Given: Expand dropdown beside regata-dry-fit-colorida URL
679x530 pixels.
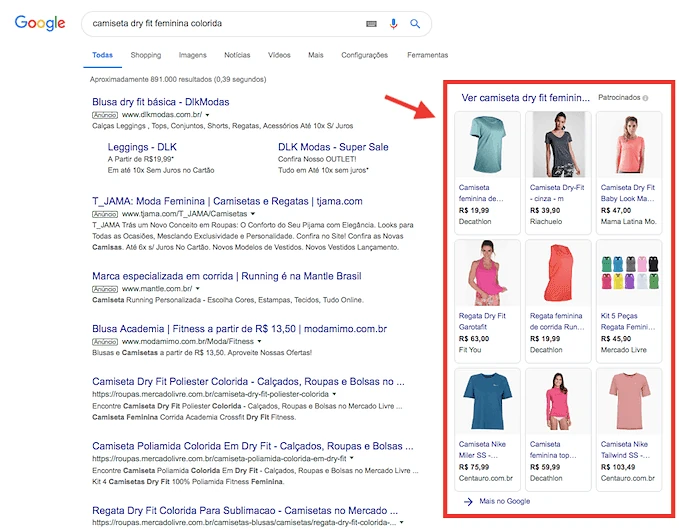Looking at the screenshot, I should 401,523.
